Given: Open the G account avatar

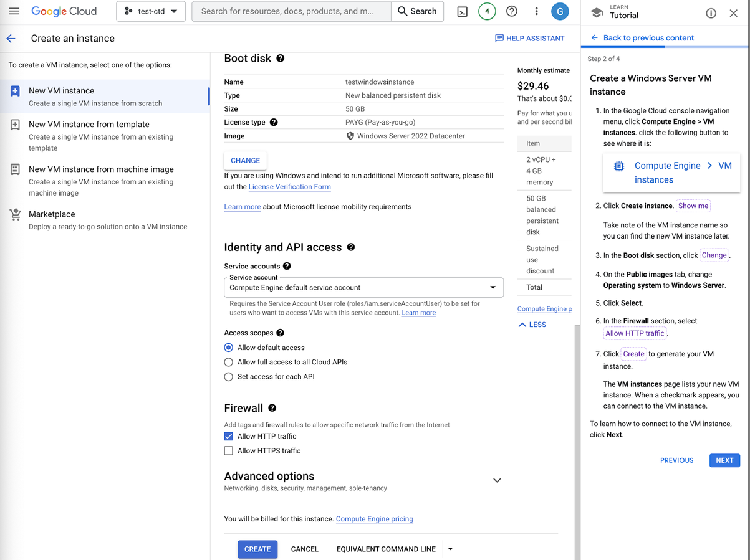Looking at the screenshot, I should point(560,11).
